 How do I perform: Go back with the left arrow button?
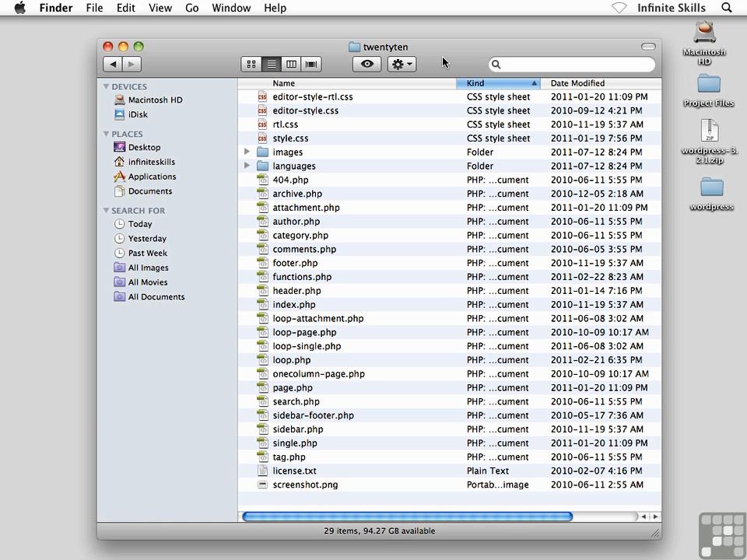pos(113,64)
